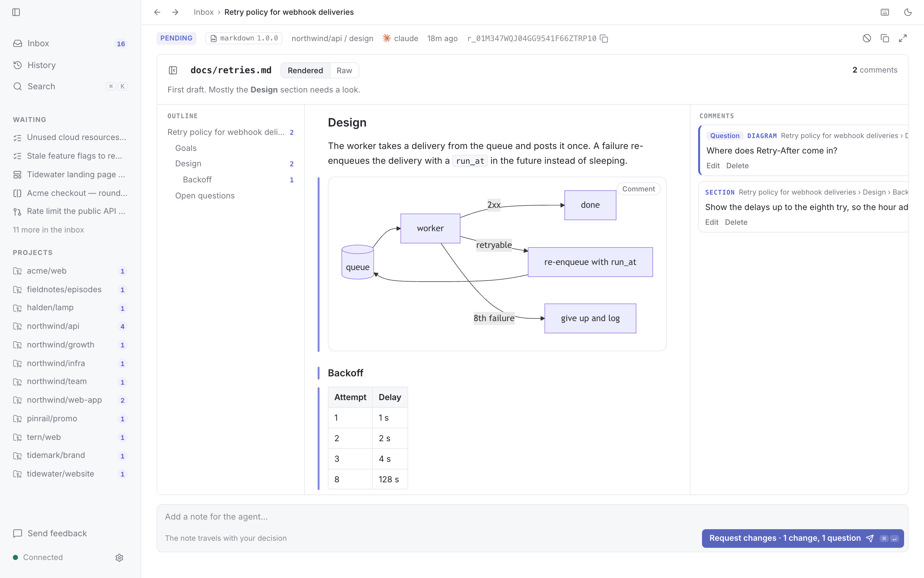Delete the Retry-After question comment
The width and height of the screenshot is (924, 578).
tap(737, 165)
